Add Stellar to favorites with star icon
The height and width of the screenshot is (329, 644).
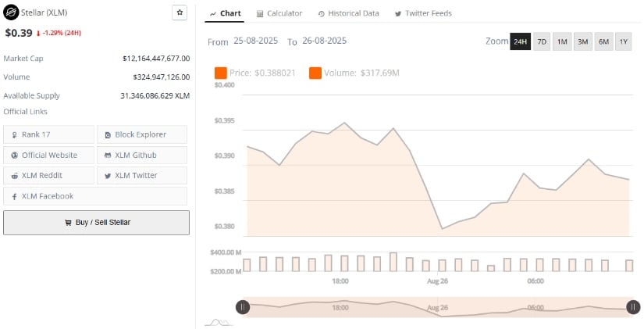point(180,13)
